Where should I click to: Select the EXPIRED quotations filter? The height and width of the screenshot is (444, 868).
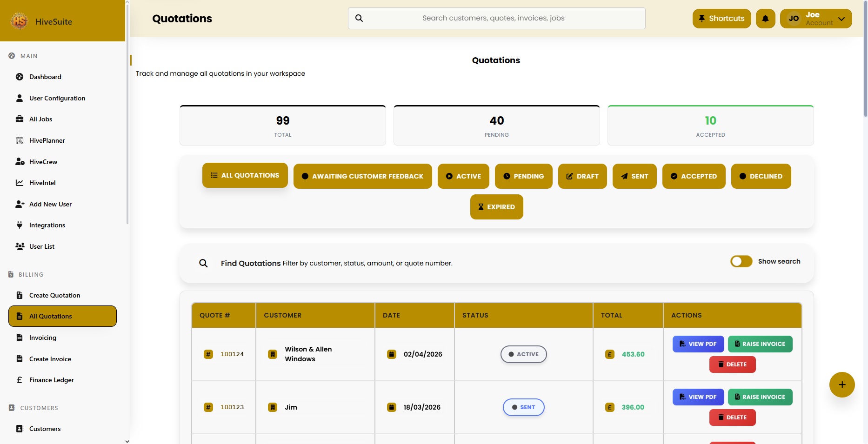tap(496, 206)
